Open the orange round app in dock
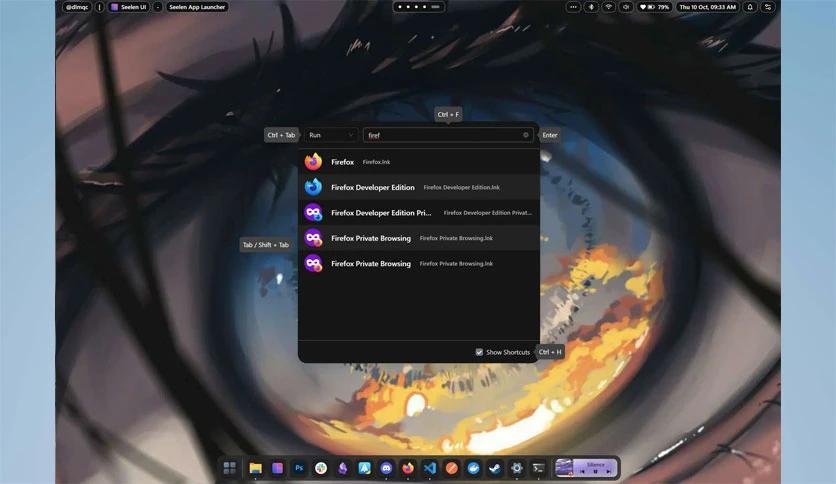The image size is (836, 484). tap(452, 468)
